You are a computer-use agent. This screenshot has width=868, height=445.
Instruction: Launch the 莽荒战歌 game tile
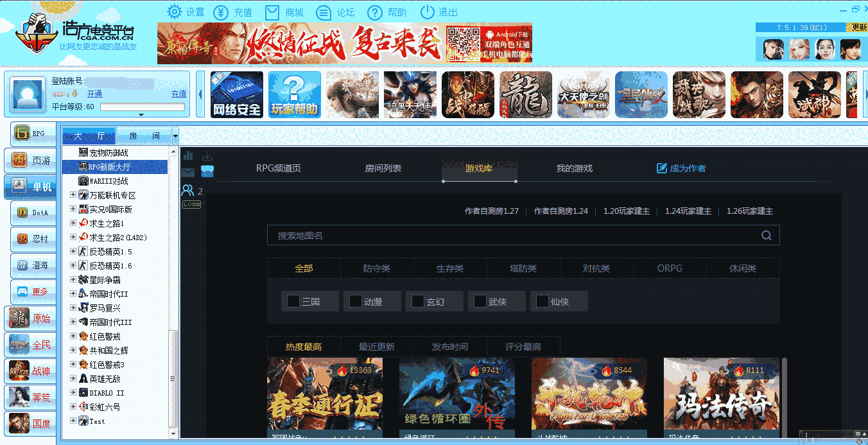699,94
